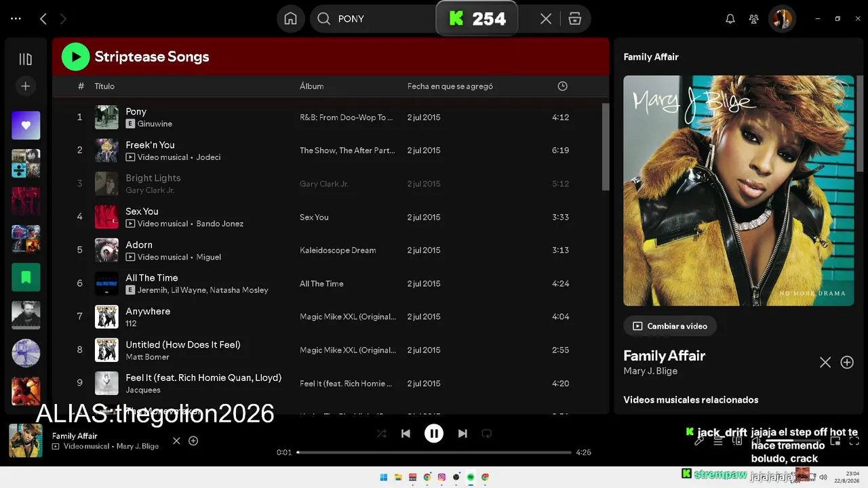The image size is (868, 488).
Task: Add to Liked Songs from the bottom bar
Action: [x=193, y=441]
